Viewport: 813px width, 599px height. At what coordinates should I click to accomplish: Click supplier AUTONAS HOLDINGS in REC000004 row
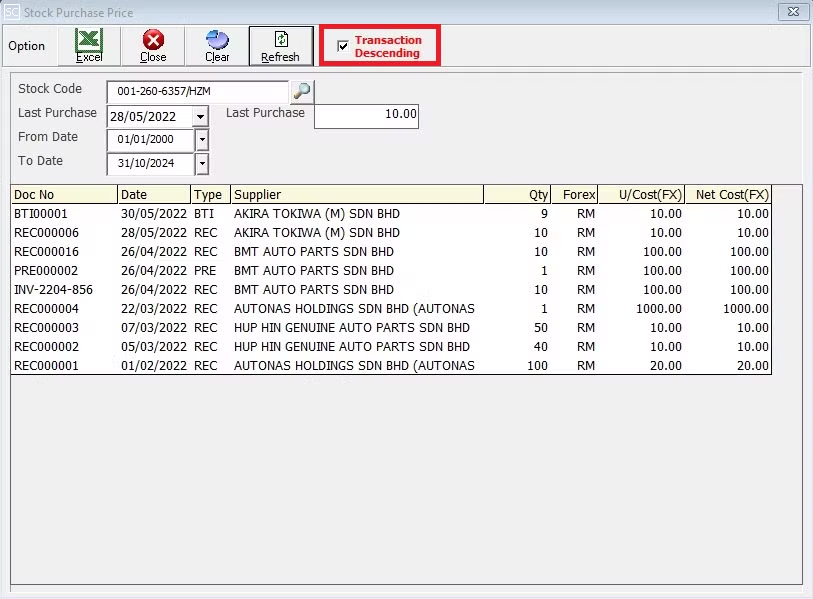[354, 309]
